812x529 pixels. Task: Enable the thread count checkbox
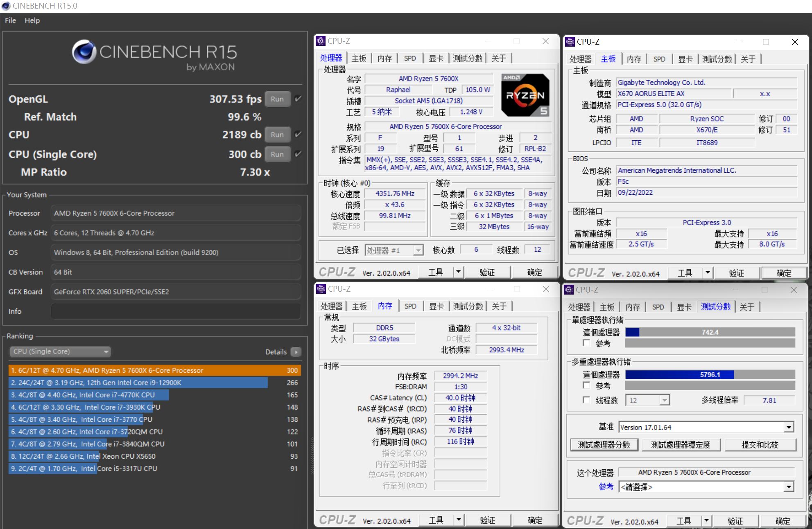(x=587, y=400)
